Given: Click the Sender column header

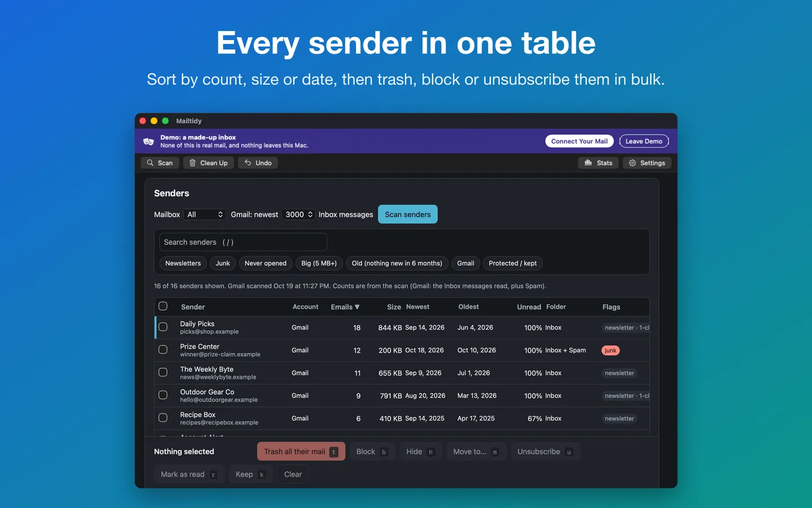Looking at the screenshot, I should click(x=193, y=307).
